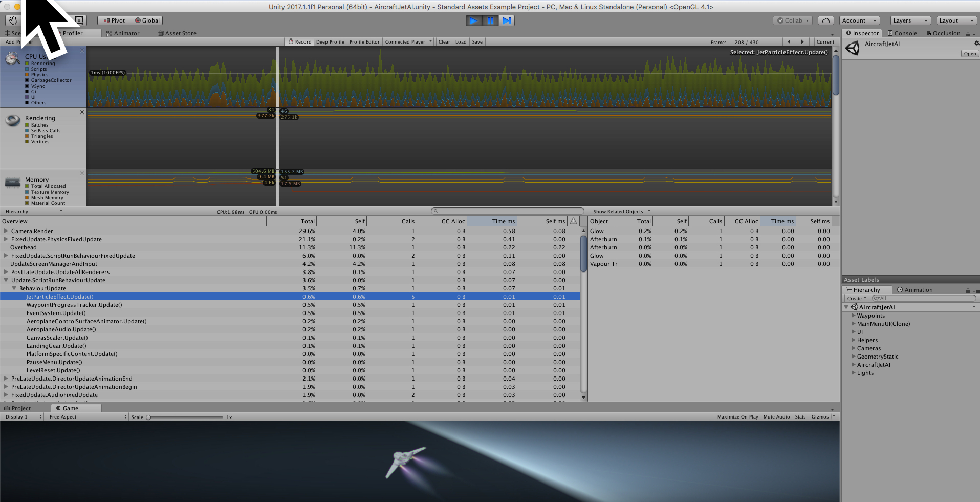This screenshot has height=502, width=980.
Task: Click the warning column icon in Overview
Action: (573, 221)
